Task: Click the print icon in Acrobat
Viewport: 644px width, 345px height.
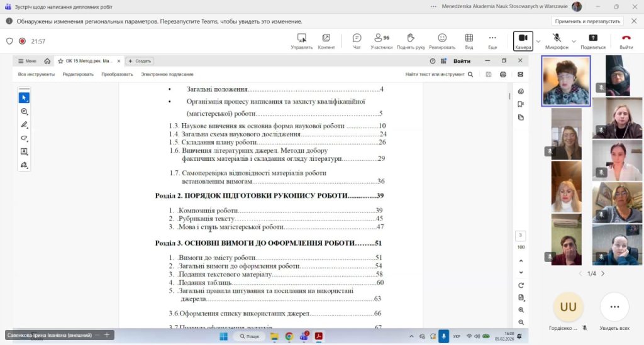Action: click(503, 74)
